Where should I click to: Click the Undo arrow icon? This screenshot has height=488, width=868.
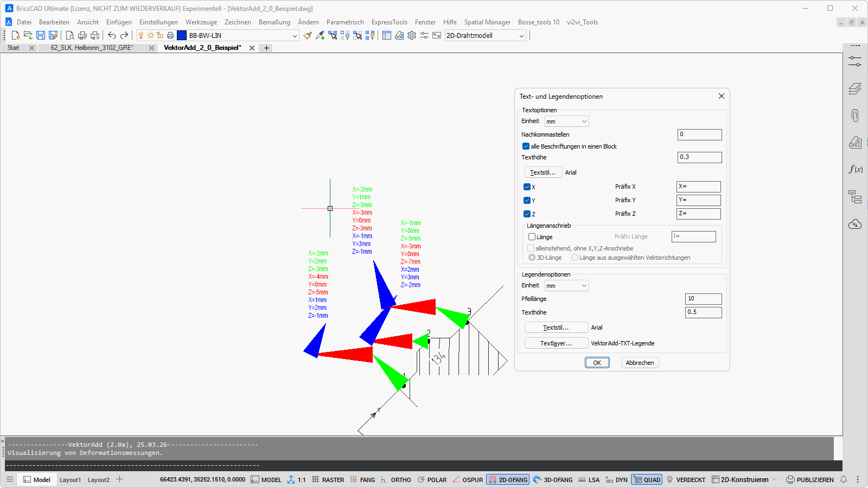[x=112, y=35]
